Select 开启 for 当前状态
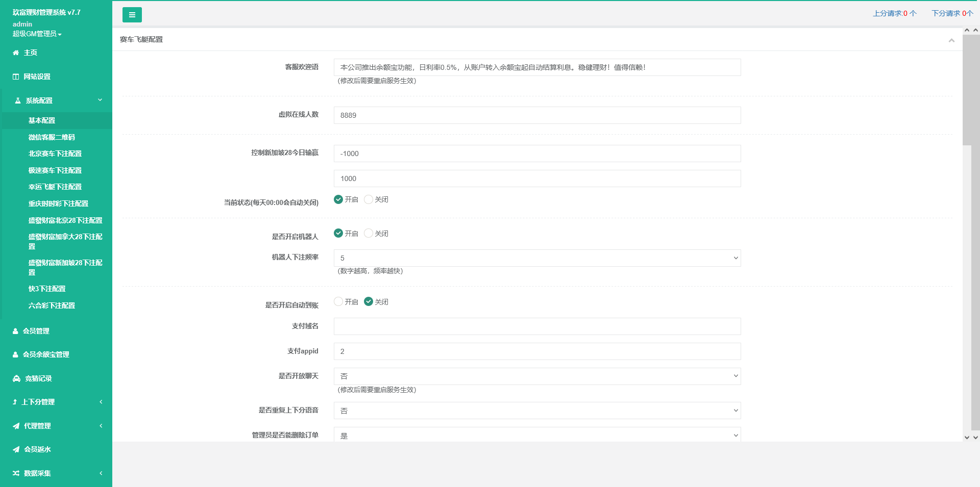Screen dimensions: 980x487 pyautogui.click(x=338, y=199)
